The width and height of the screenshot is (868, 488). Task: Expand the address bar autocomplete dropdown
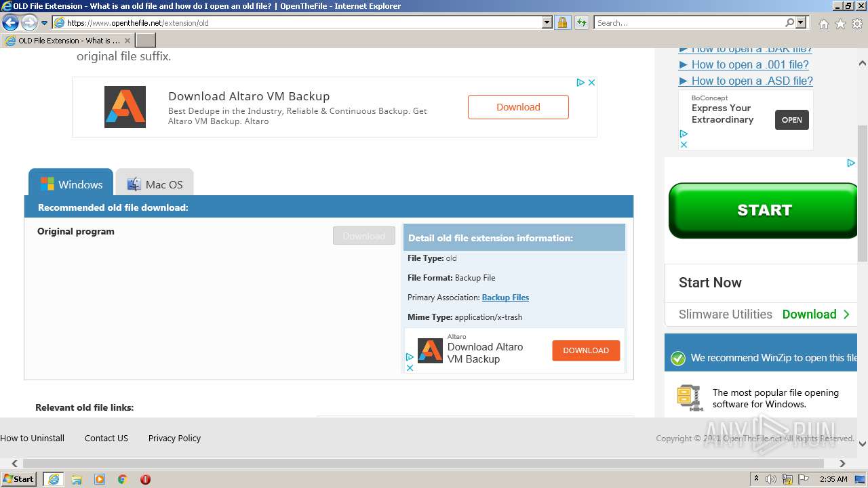[547, 23]
